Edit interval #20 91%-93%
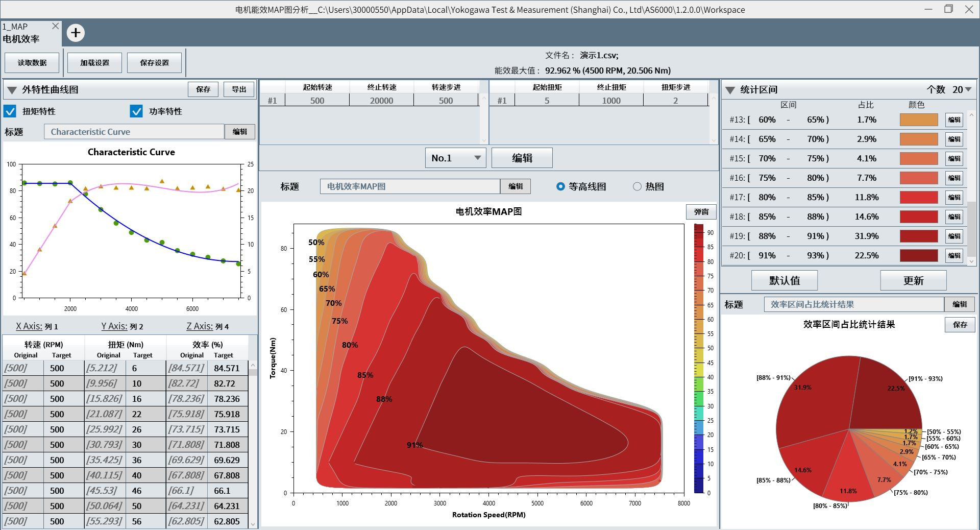Image resolution: width=980 pixels, height=530 pixels. pos(954,256)
